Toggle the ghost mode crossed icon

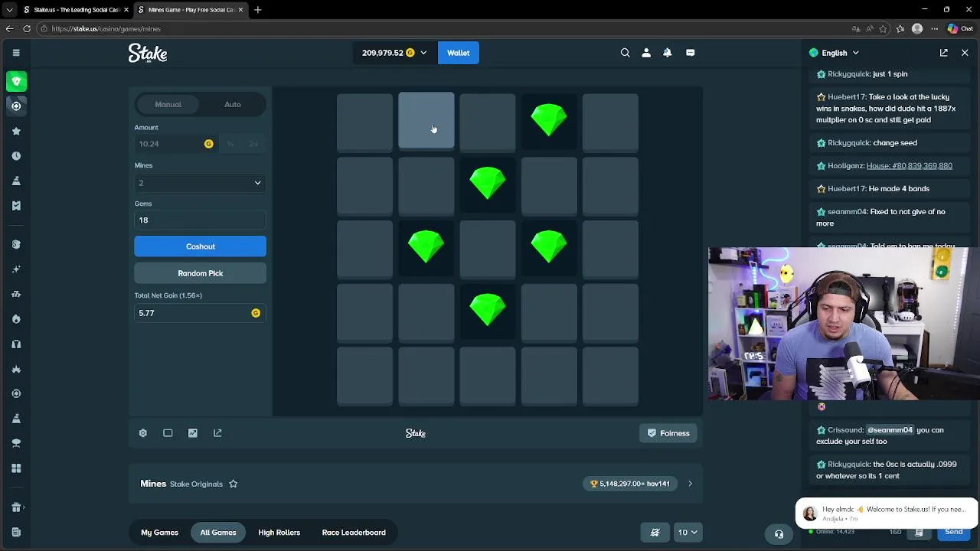tap(655, 533)
